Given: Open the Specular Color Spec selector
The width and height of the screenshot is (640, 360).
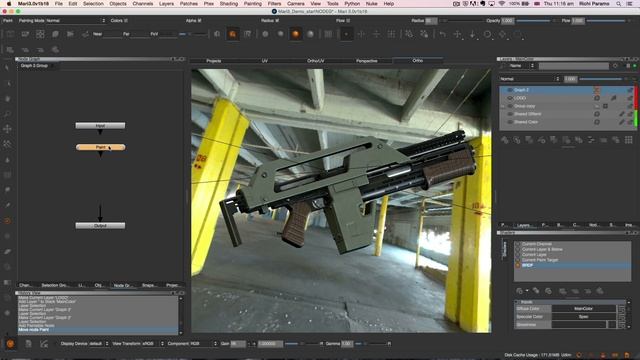Looking at the screenshot, I should pos(584,317).
